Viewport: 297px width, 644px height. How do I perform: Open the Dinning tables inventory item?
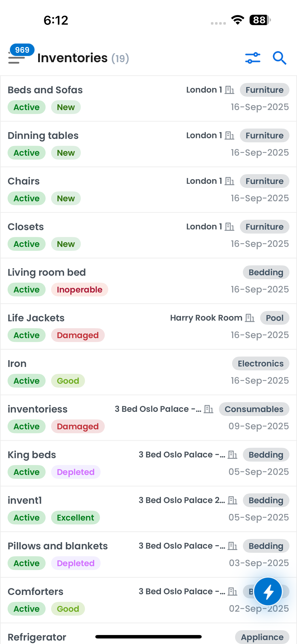coord(43,135)
